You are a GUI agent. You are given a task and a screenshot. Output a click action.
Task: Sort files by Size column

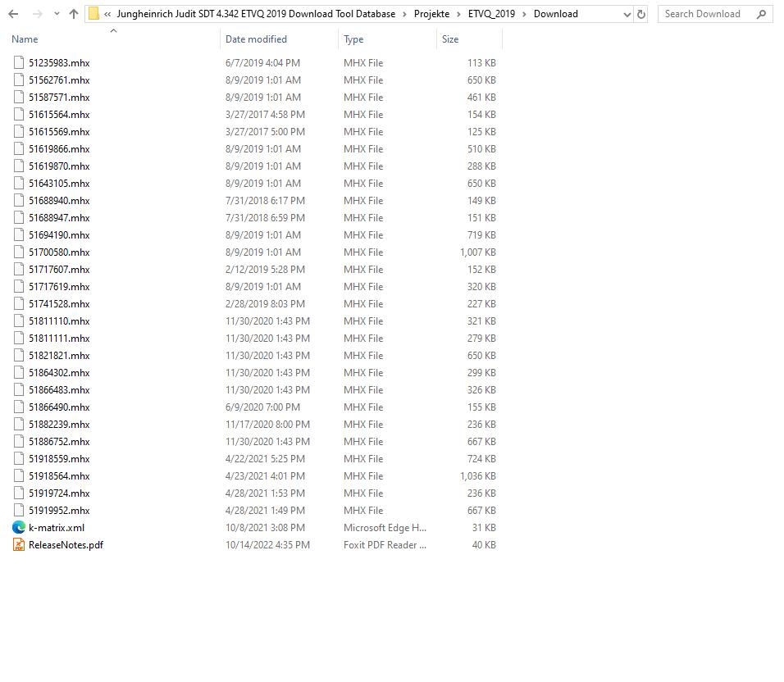click(449, 39)
